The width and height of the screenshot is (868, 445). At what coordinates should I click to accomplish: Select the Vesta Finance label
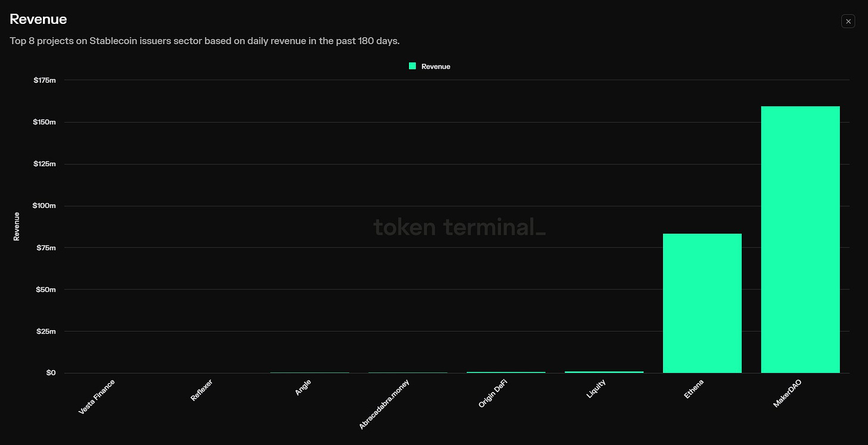tap(97, 396)
